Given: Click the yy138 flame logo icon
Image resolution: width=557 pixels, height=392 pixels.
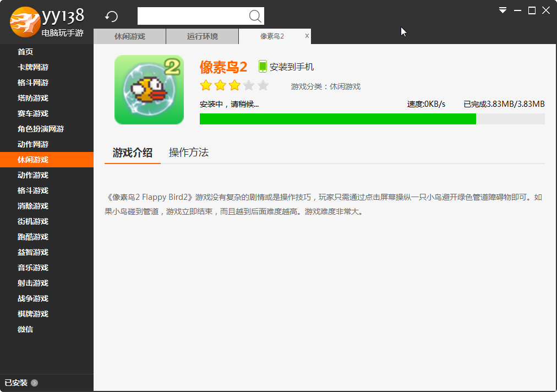Looking at the screenshot, I should (x=25, y=22).
